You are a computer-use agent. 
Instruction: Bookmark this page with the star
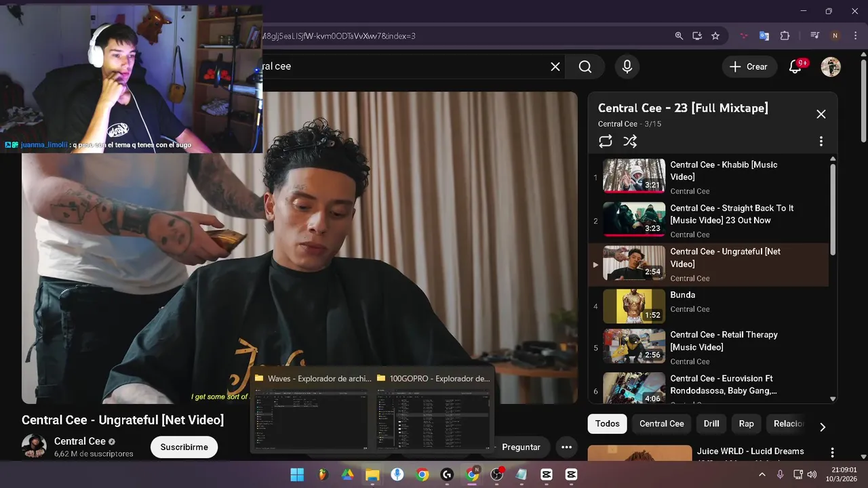point(715,36)
